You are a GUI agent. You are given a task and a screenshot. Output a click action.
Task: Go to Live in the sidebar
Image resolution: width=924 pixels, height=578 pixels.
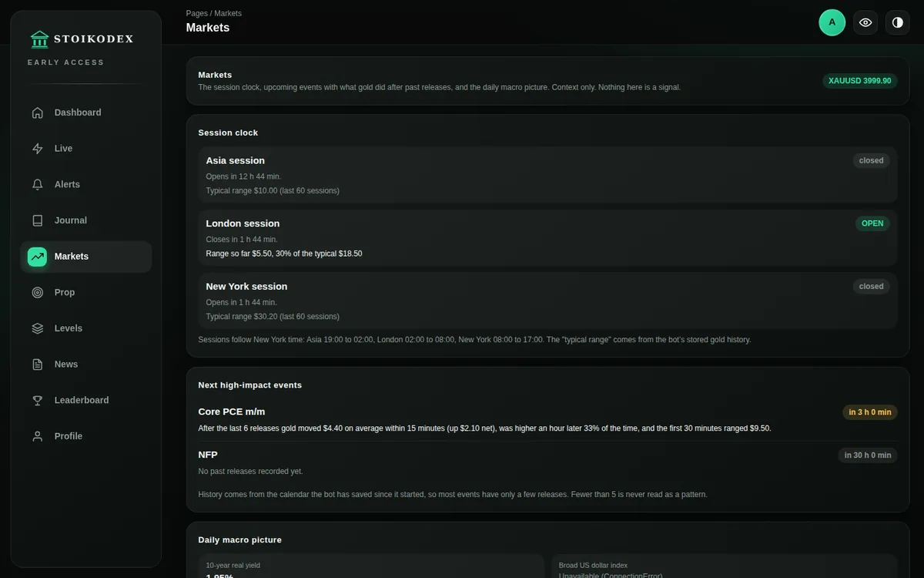click(x=86, y=149)
